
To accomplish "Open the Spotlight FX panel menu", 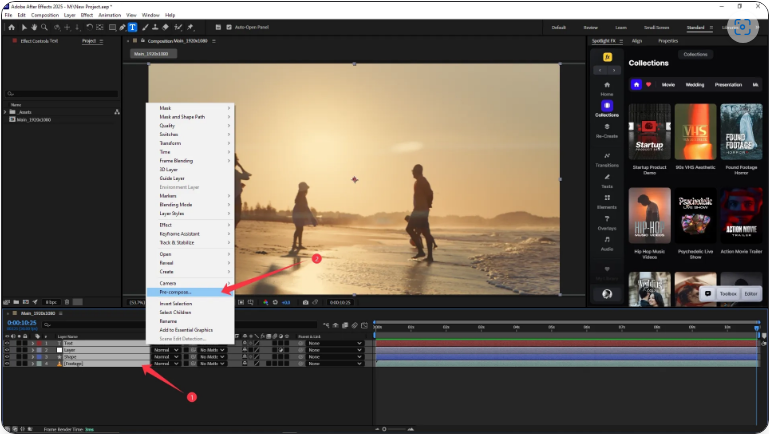I will point(621,41).
